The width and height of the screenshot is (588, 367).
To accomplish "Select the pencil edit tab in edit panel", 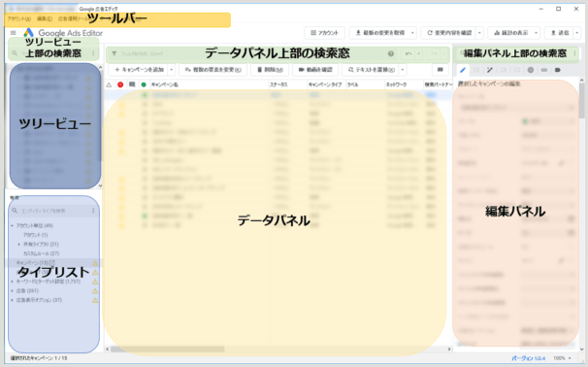I will coord(463,70).
